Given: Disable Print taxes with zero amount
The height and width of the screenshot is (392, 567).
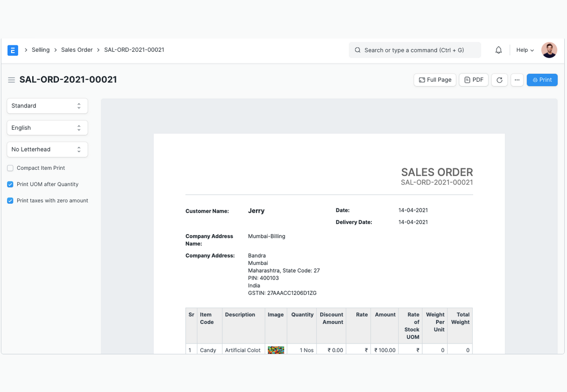Looking at the screenshot, I should pyautogui.click(x=10, y=201).
